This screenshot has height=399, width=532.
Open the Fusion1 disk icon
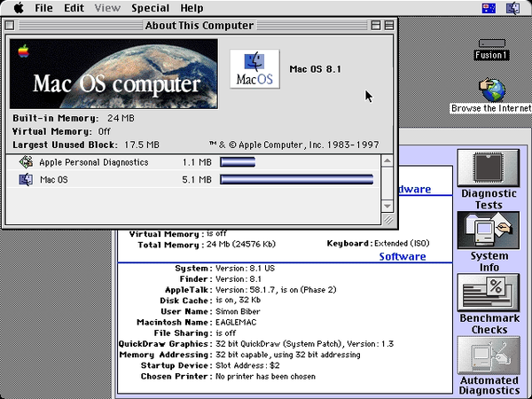490,44
